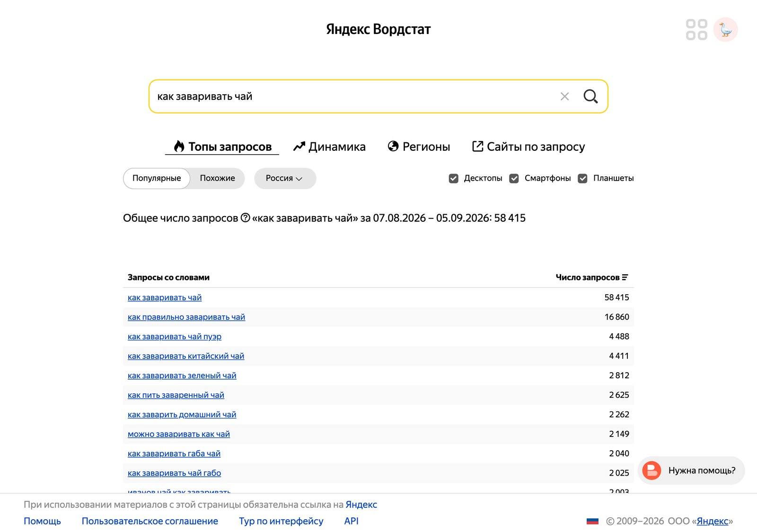Open the user profile avatar
The height and width of the screenshot is (532, 757).
(x=726, y=29)
